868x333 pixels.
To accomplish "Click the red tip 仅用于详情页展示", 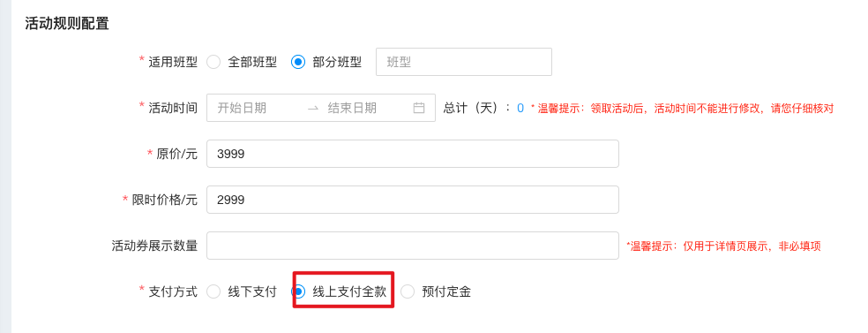I will 723,246.
